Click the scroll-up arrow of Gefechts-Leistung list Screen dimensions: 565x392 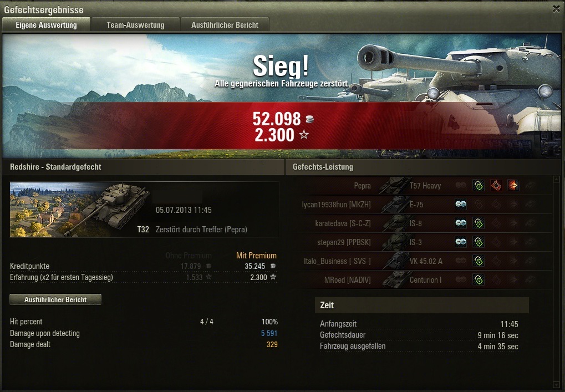click(557, 179)
